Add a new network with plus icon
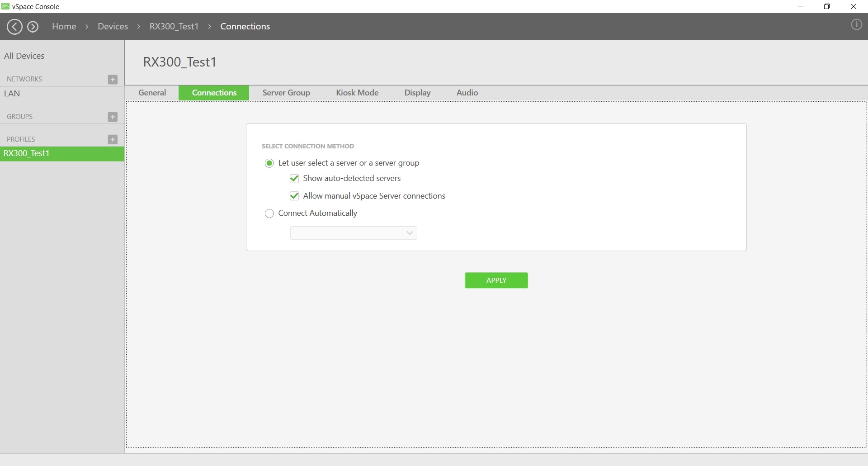 [113, 80]
